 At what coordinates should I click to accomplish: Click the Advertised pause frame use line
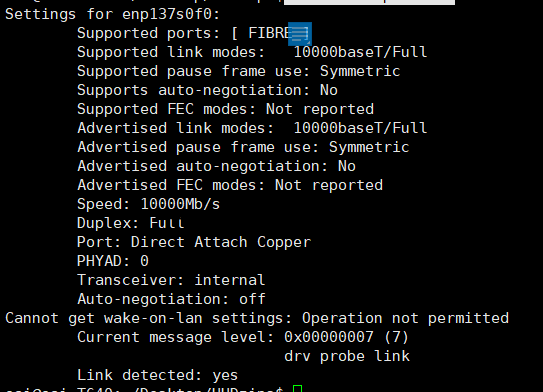pyautogui.click(x=243, y=148)
